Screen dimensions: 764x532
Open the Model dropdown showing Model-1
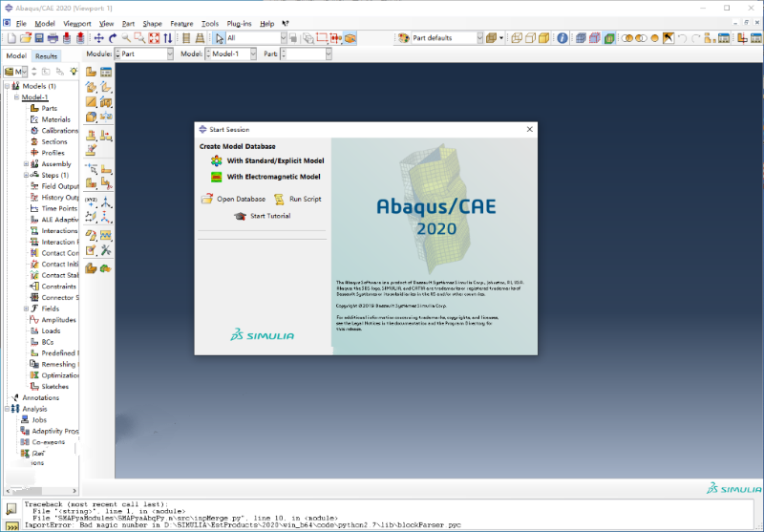click(x=230, y=54)
